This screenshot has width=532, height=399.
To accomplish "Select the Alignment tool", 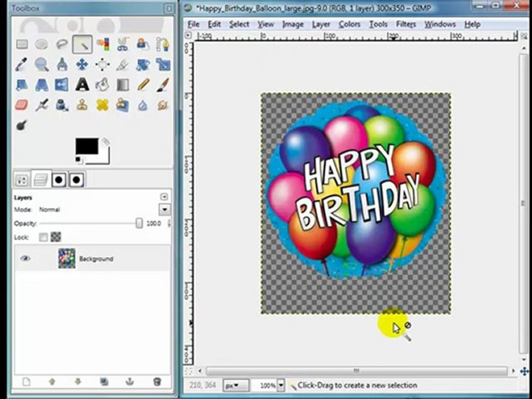I will point(103,64).
